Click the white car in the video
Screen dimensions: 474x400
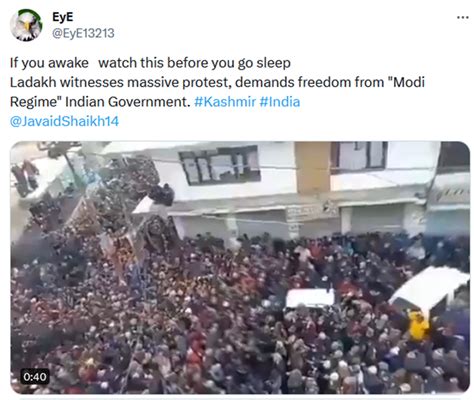pos(310,298)
